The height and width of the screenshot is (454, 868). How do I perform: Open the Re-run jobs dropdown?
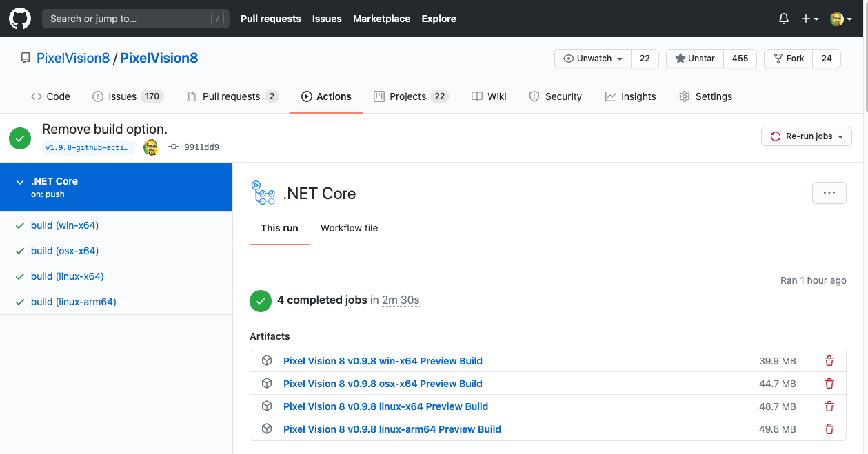click(x=806, y=136)
